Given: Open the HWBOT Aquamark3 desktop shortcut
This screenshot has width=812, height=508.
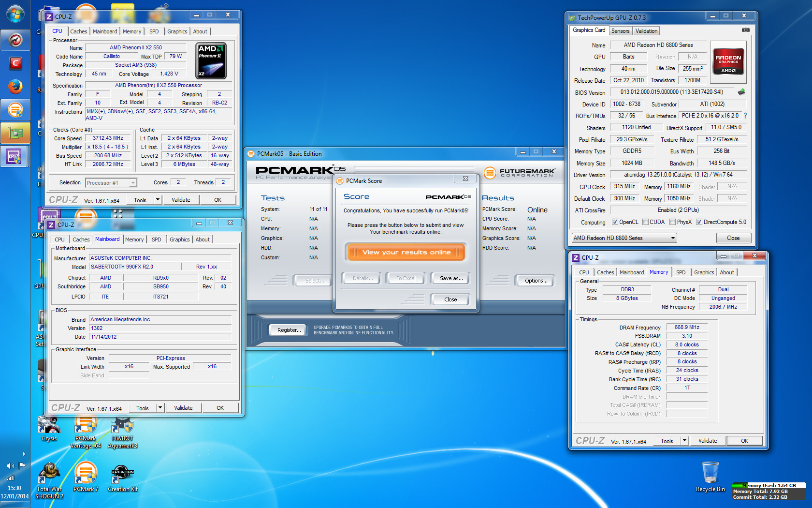Looking at the screenshot, I should click(x=122, y=433).
